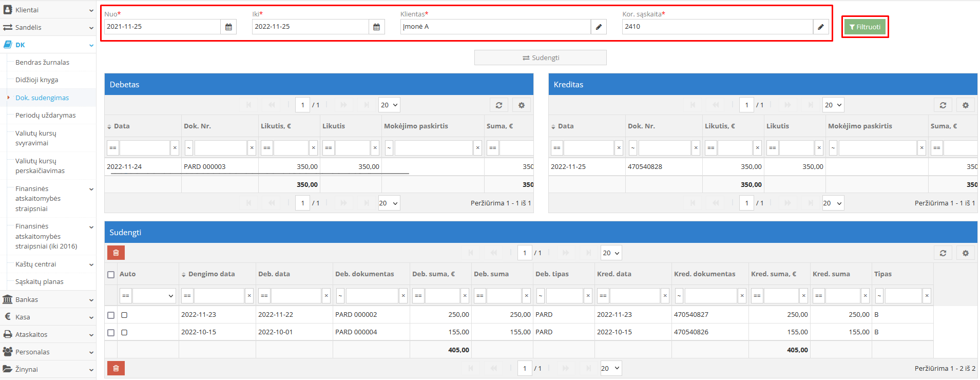Refresh the Sudengti table
Viewport: 980px width, 380px height.
(943, 253)
